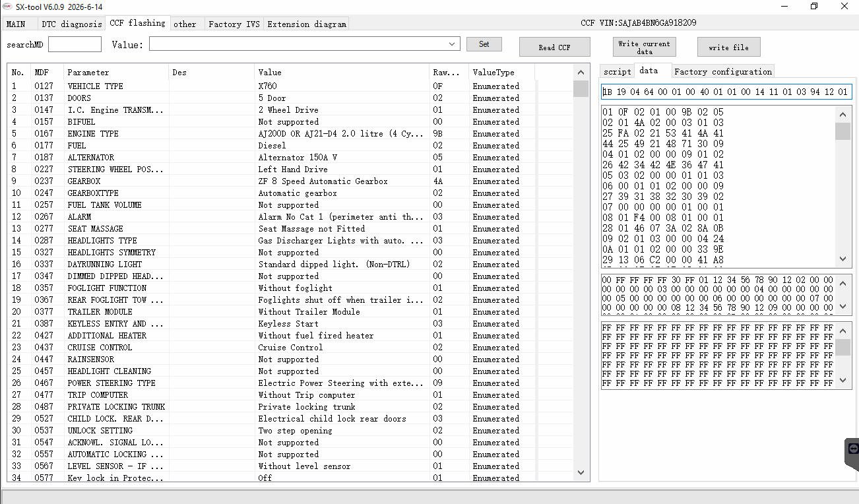Click first hex block scroll-up arrow
Image resolution: width=859 pixels, height=504 pixels.
pos(843,115)
